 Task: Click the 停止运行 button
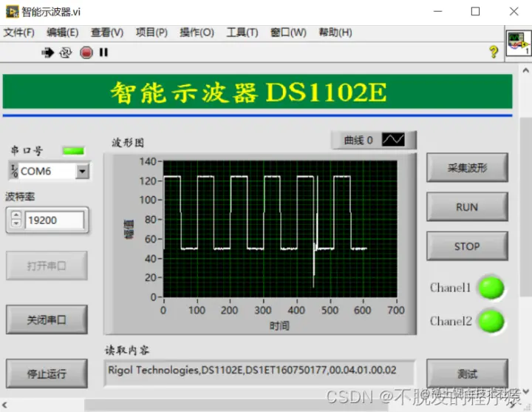[47, 374]
